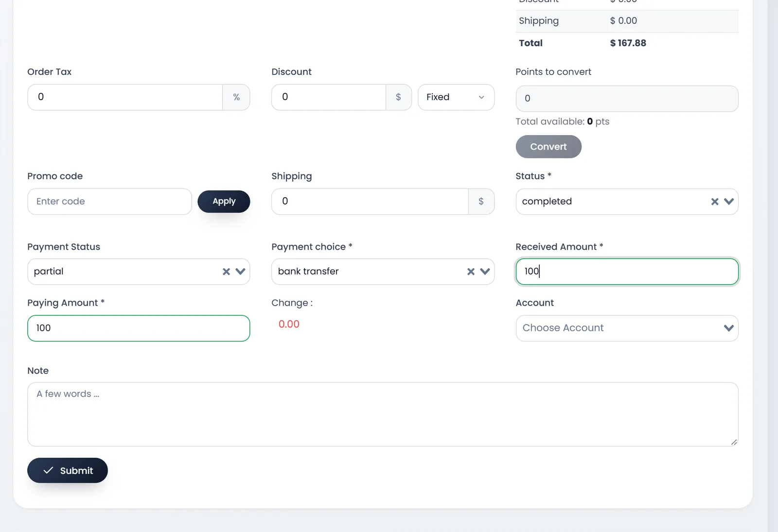Image resolution: width=778 pixels, height=532 pixels.
Task: Clear the completed status selection
Action: (x=714, y=202)
